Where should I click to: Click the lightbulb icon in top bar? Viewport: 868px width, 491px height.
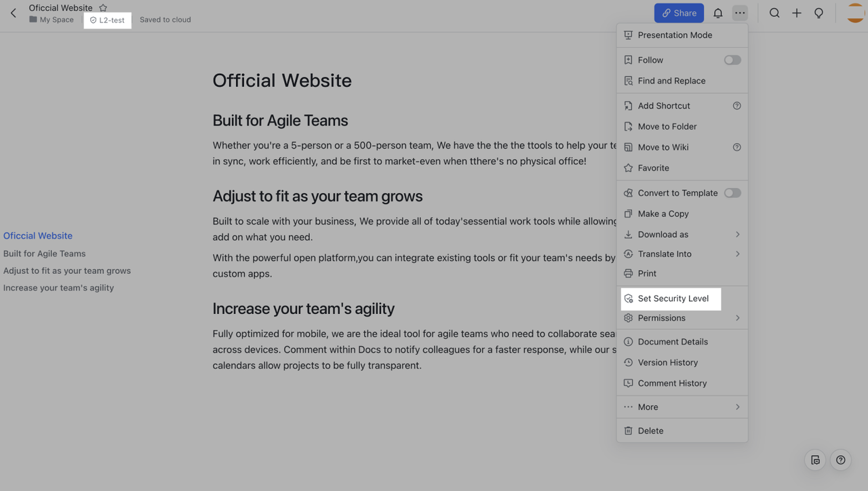[x=818, y=13]
